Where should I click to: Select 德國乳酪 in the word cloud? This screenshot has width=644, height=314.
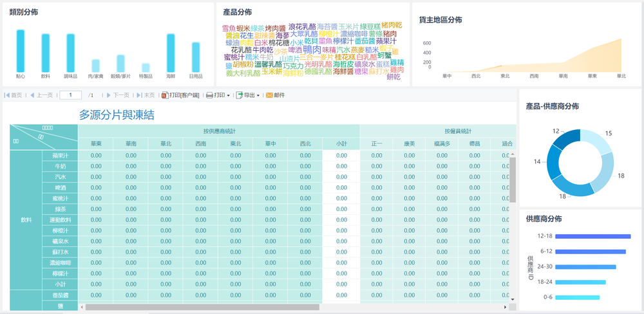coord(318,71)
